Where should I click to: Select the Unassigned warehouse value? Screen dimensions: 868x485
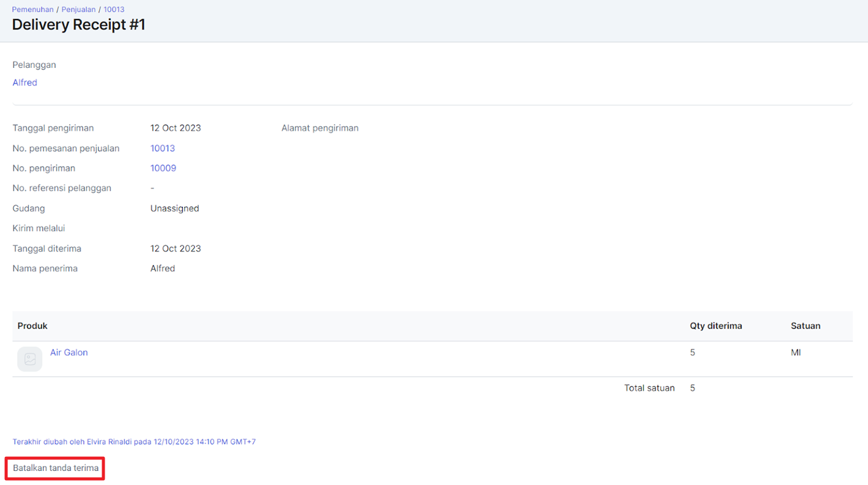175,209
